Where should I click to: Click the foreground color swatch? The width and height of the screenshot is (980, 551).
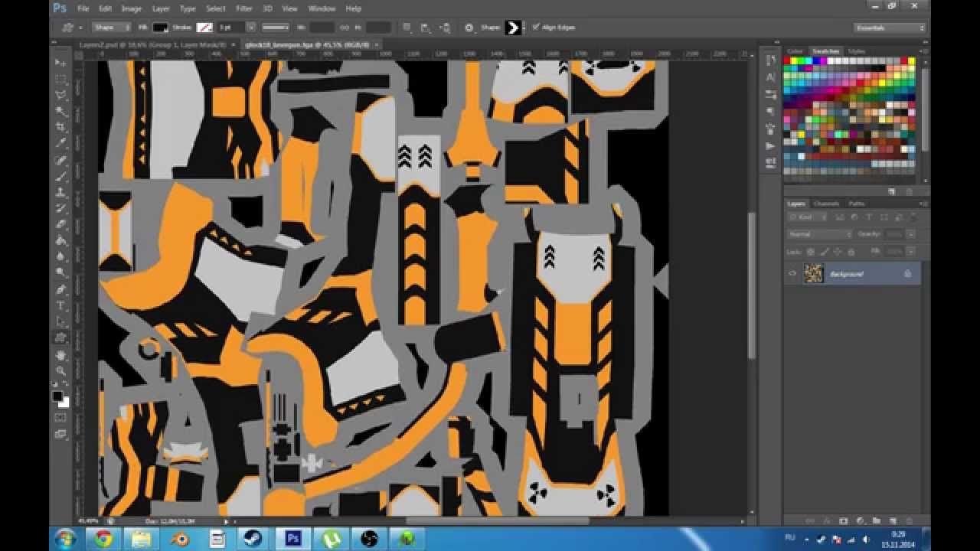[x=57, y=396]
